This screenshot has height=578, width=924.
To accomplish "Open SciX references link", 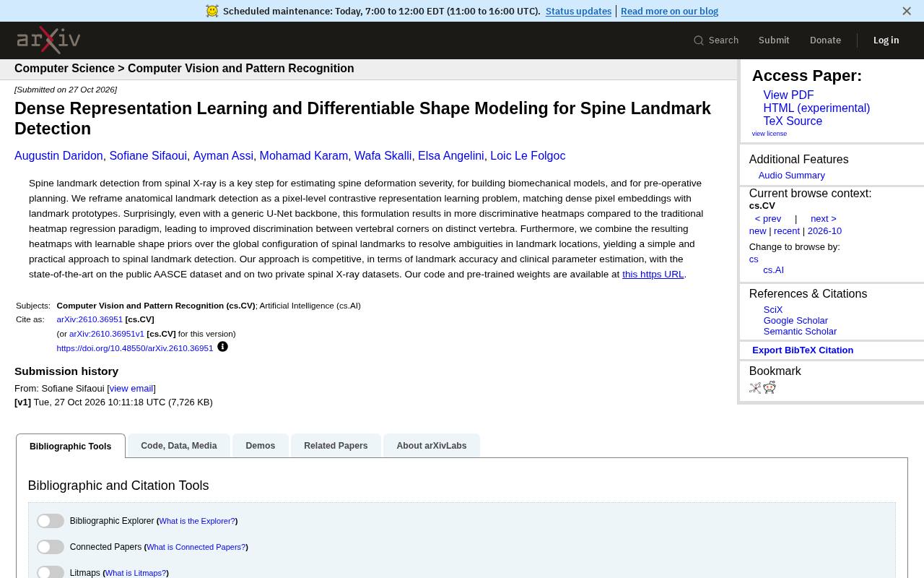I will (773, 310).
